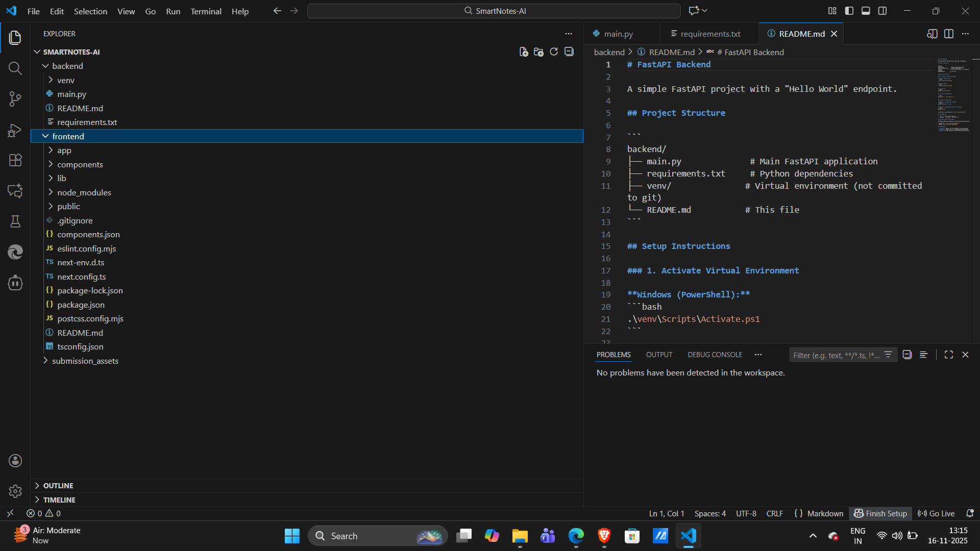Collapse all folders in Explorer
Image resolution: width=980 pixels, height=551 pixels.
point(569,52)
